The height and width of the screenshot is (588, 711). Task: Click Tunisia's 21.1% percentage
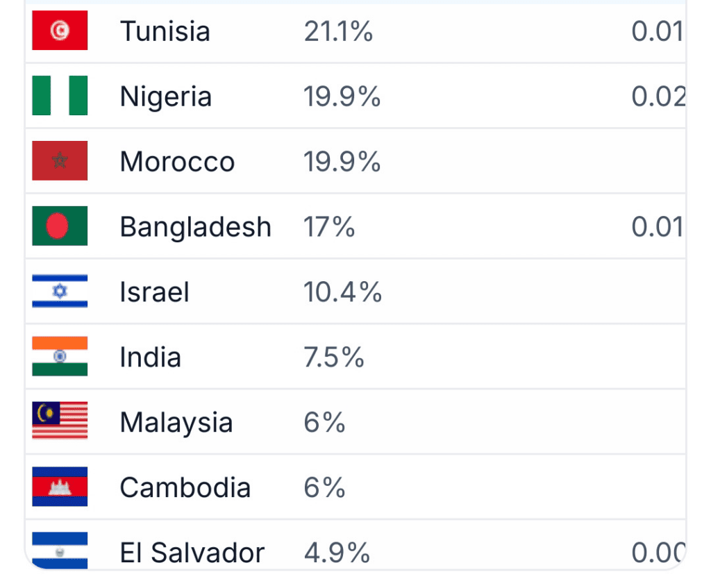tap(338, 31)
